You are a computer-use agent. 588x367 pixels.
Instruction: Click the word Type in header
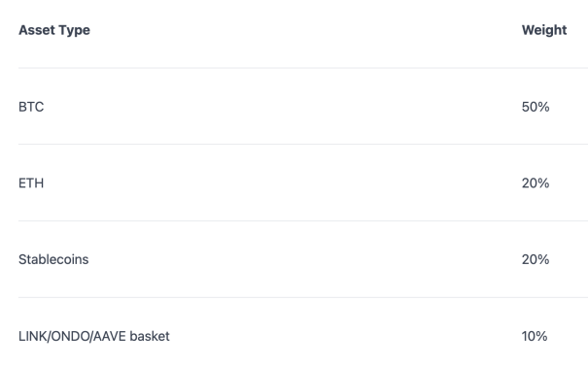click(74, 30)
